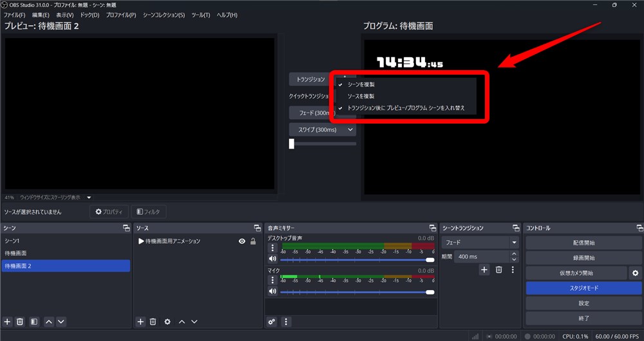Select 待機画面 2 scene in list
Viewport: 644px width, 341px height.
click(x=66, y=266)
